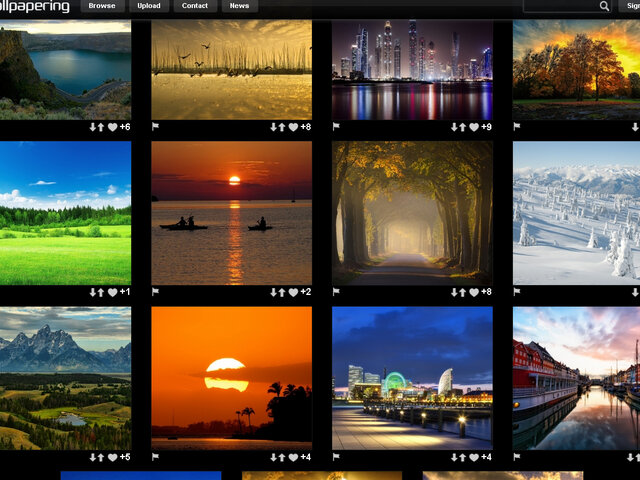Open the snowy mountain forest thumbnail
This screenshot has height=480, width=640.
576,212
